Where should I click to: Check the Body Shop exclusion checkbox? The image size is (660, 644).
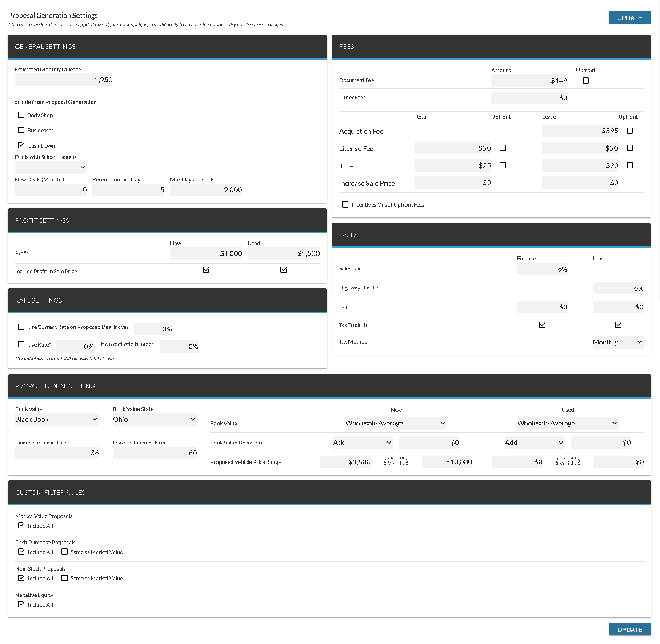[x=21, y=115]
